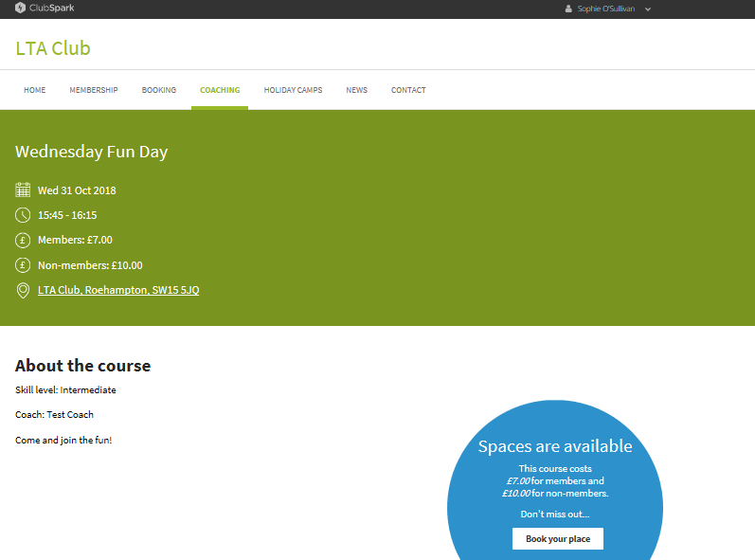Screen dimensions: 755x560
Task: Click the user profile icon
Action: point(568,9)
